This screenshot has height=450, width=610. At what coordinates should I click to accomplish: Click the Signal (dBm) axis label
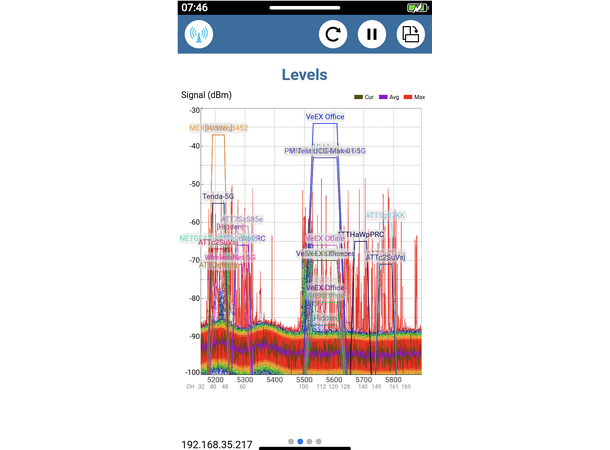[x=206, y=95]
